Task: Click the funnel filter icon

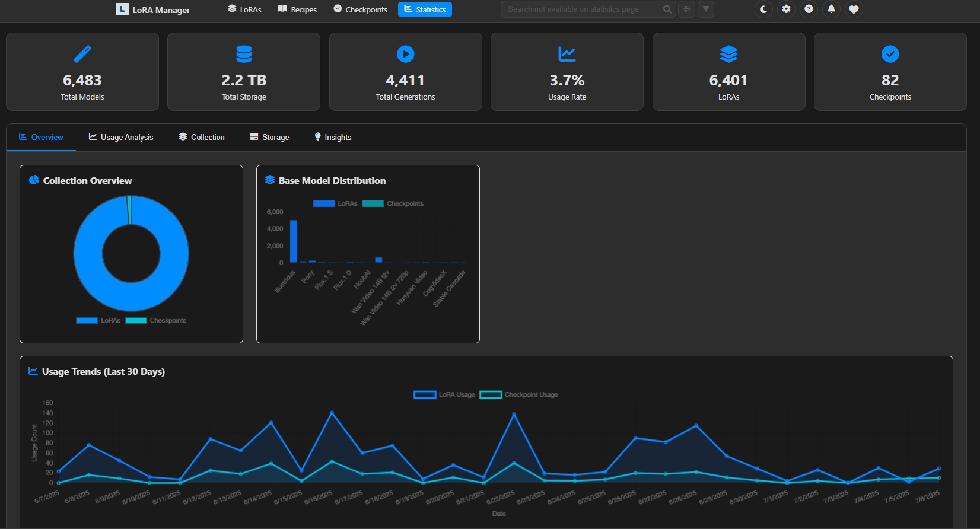Action: pyautogui.click(x=706, y=9)
